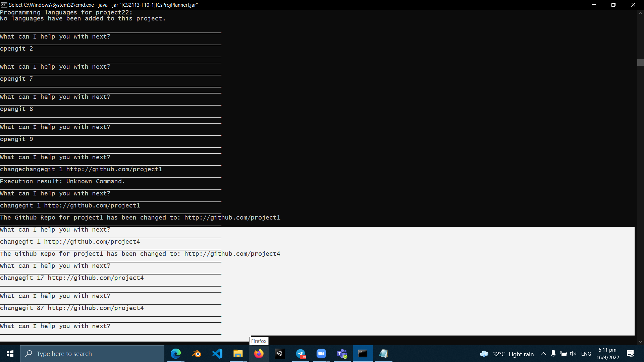This screenshot has width=644, height=362.
Task: Launch Blender from the taskbar
Action: [x=196, y=354]
